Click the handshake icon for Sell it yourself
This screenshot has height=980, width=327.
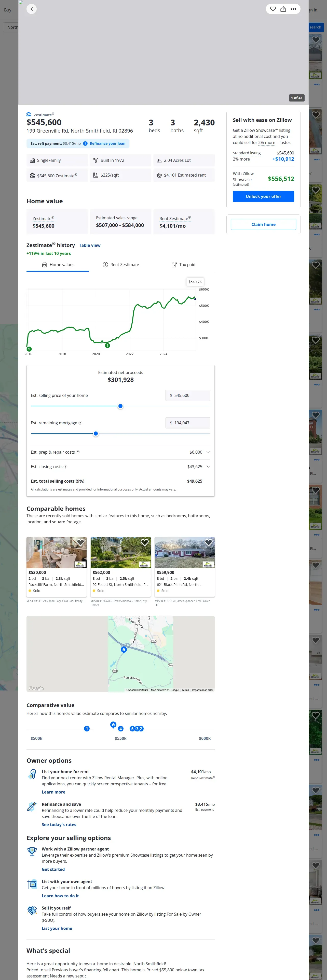pyautogui.click(x=32, y=910)
